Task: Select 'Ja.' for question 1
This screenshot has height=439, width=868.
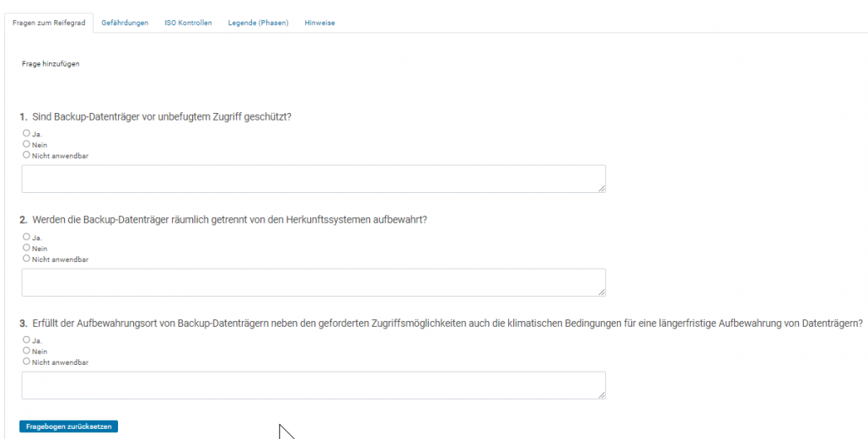Action: click(26, 133)
